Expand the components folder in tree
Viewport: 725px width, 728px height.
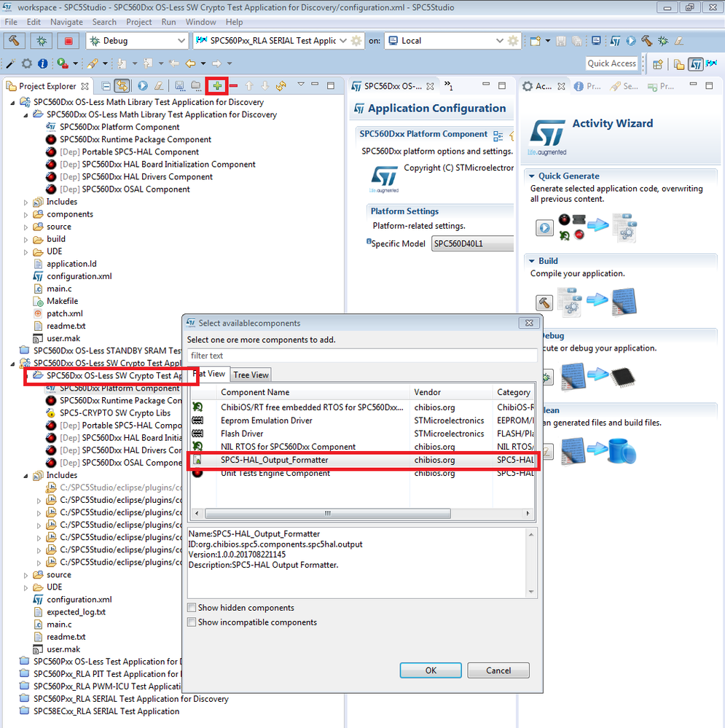tap(26, 214)
